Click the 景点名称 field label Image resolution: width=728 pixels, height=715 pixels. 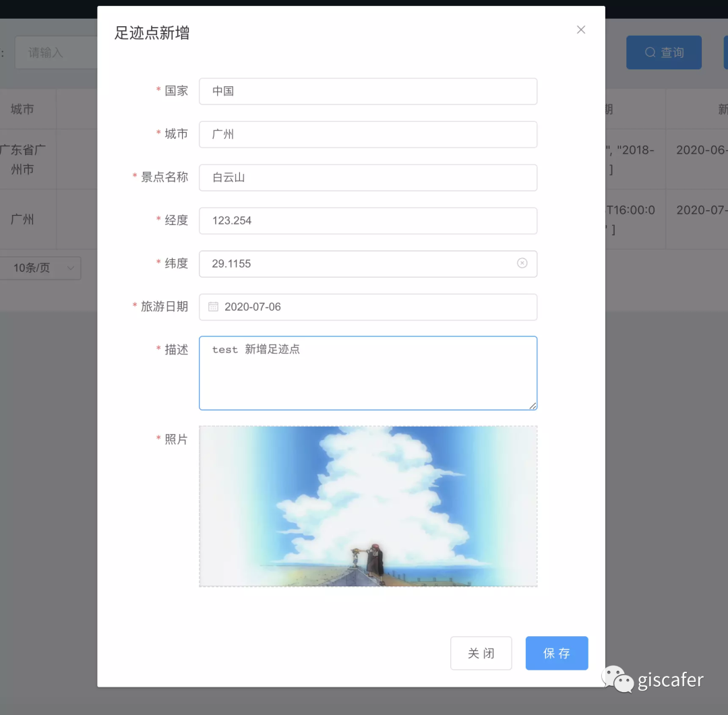tap(164, 177)
